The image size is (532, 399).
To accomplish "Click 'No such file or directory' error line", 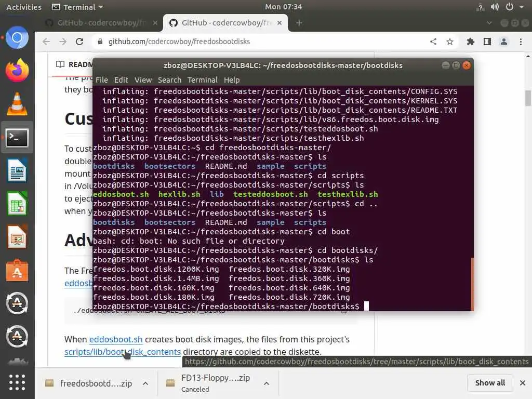I will coord(189,241).
